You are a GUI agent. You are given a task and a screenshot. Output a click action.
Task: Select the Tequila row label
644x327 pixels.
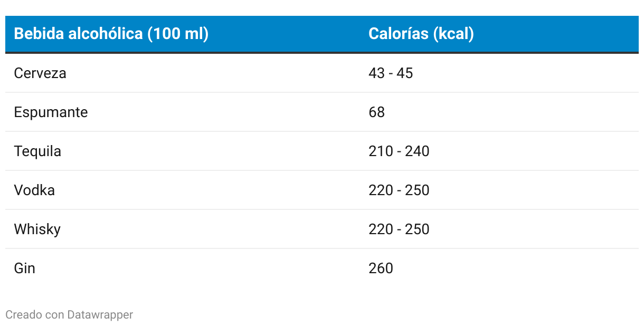pos(37,151)
